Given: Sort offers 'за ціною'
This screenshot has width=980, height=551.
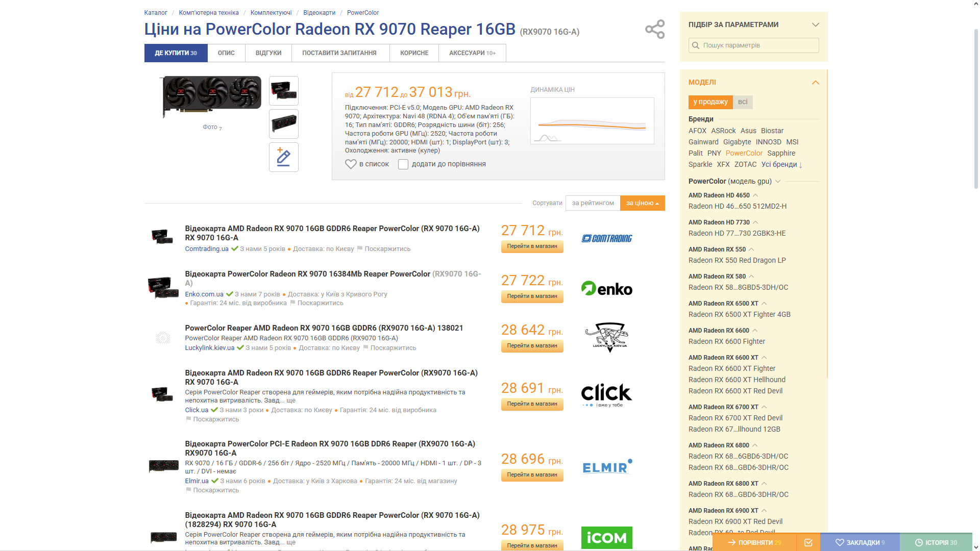Looking at the screenshot, I should [643, 203].
